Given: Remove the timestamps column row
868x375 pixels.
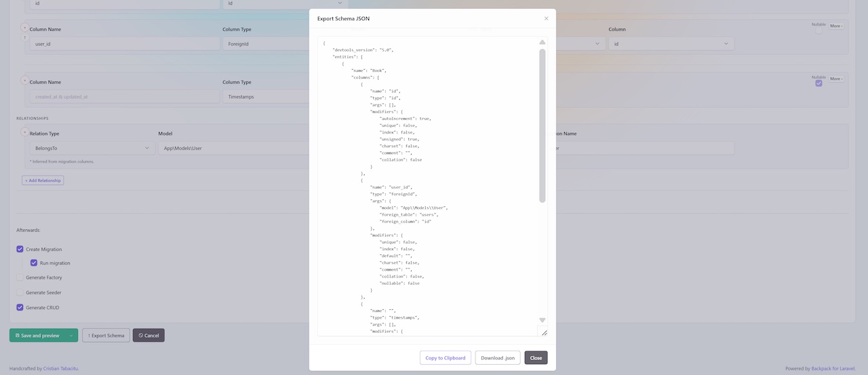Looking at the screenshot, I should (x=25, y=80).
